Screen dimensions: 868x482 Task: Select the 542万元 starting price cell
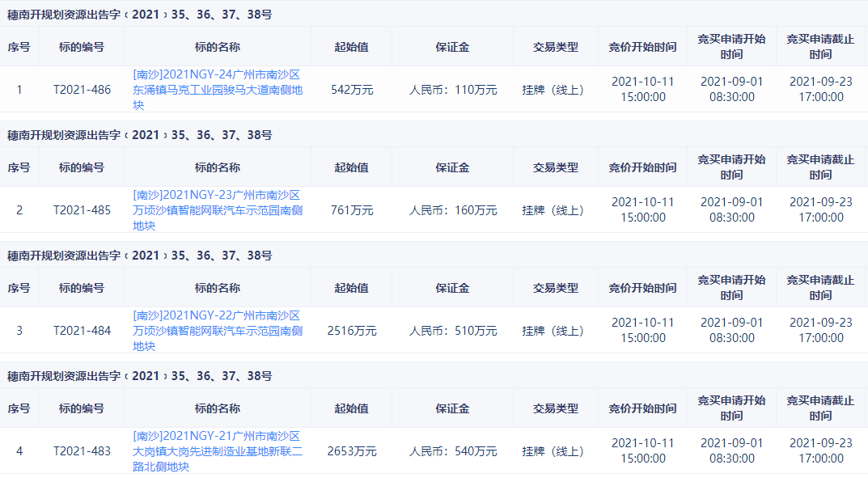pyautogui.click(x=352, y=90)
